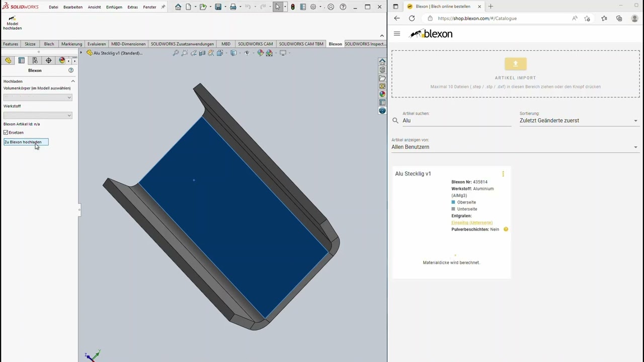Pin the SolidWorks menu bar
The width and height of the screenshot is (644, 362).
tap(163, 7)
